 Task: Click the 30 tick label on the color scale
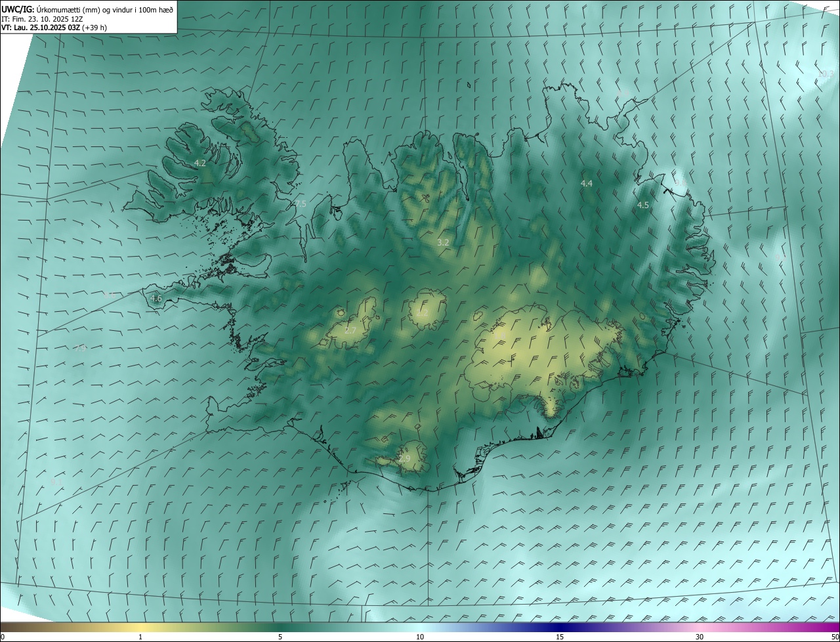[x=700, y=637]
